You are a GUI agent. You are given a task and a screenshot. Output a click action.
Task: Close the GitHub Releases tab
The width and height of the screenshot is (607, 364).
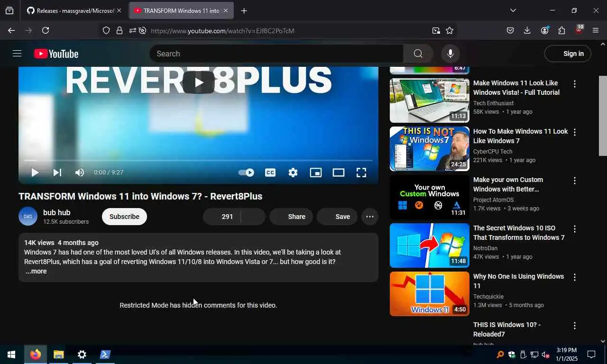point(119,10)
